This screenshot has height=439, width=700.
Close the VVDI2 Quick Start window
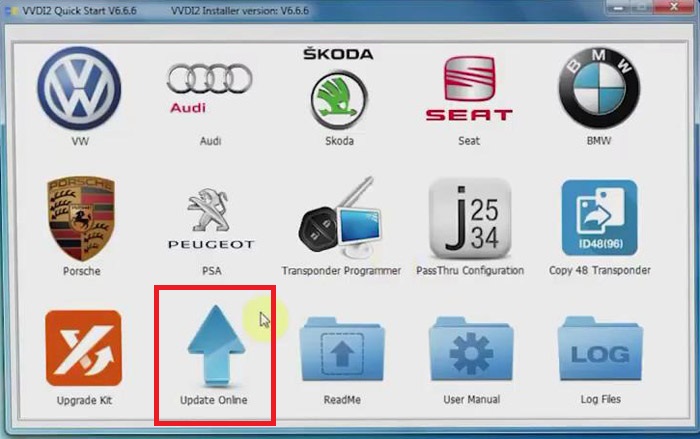675,7
